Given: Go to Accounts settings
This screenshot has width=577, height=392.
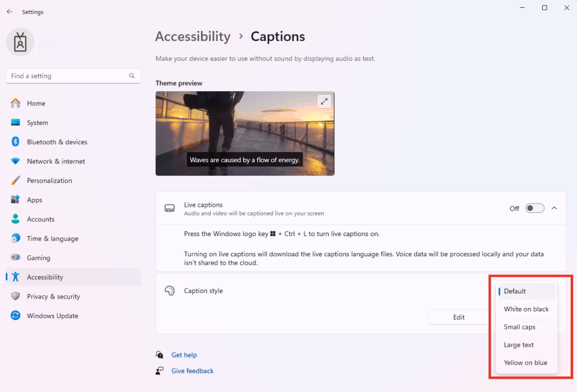Looking at the screenshot, I should 74,219.
